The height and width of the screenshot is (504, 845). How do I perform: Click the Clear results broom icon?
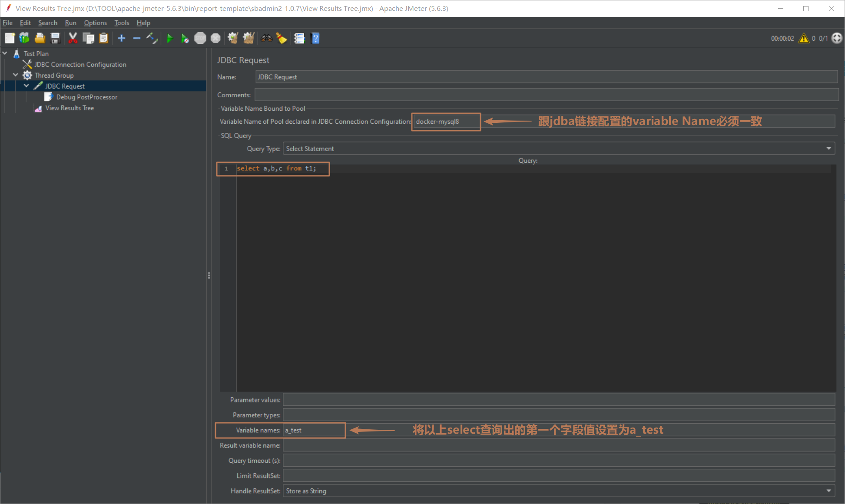click(233, 38)
